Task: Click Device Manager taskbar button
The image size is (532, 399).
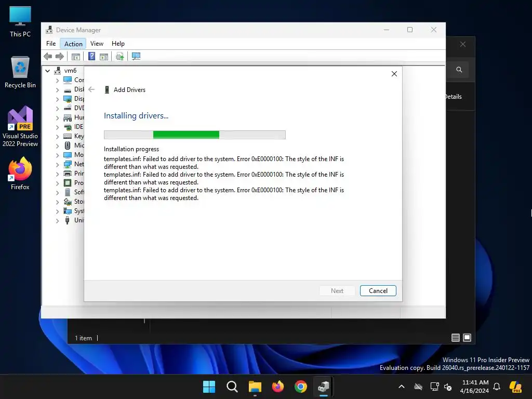Action: coord(324,387)
